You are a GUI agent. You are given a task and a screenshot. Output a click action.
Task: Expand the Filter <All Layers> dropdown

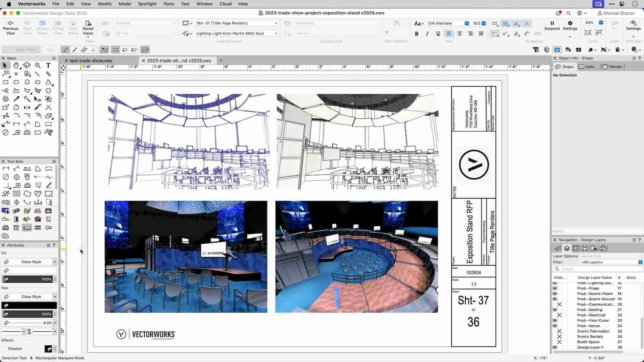coord(639,262)
